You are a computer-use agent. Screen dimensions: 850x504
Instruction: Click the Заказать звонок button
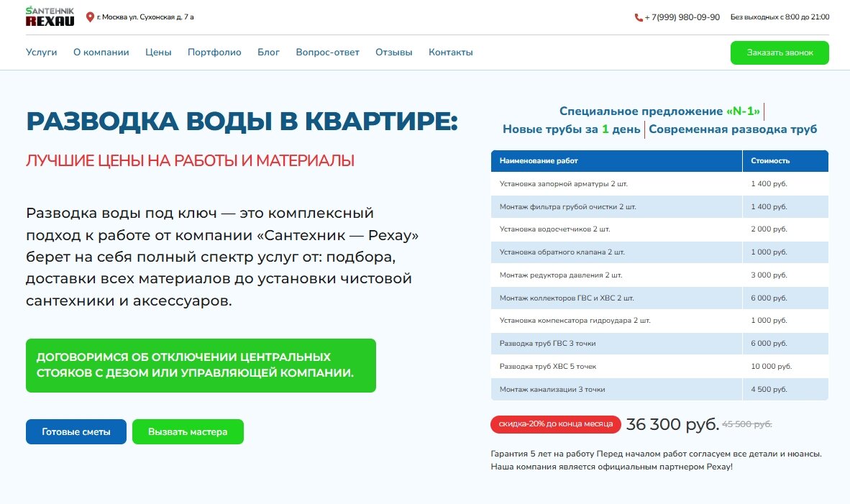point(780,52)
